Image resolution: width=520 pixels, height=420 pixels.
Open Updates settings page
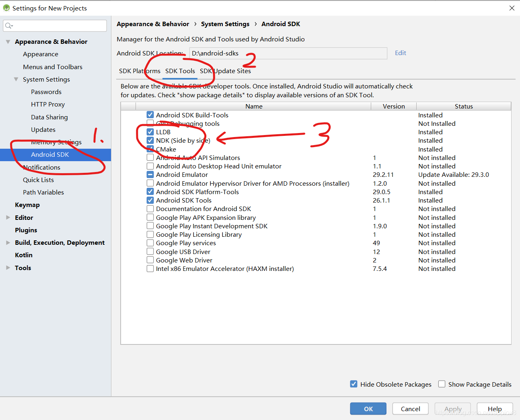43,129
